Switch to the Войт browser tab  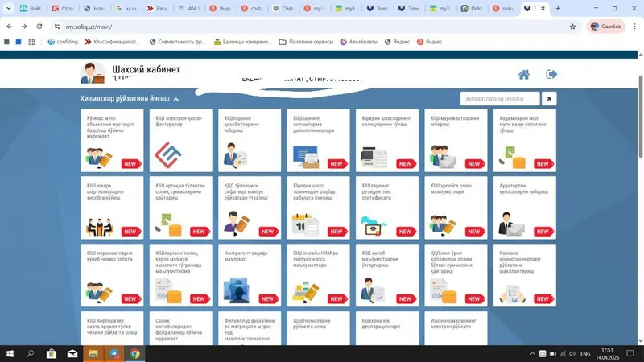[31, 8]
